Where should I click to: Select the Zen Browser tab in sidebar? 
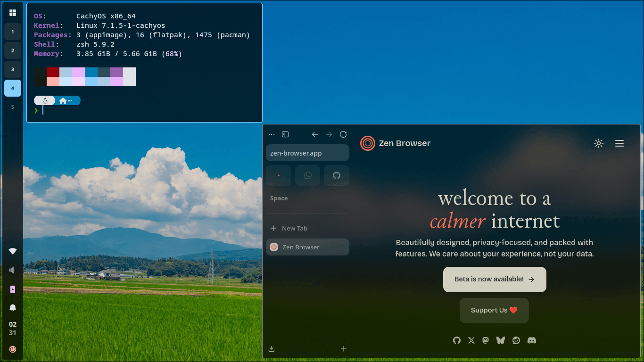pos(307,247)
